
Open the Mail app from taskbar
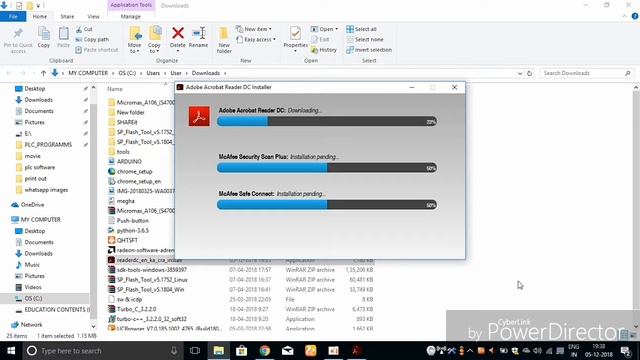[288, 351]
